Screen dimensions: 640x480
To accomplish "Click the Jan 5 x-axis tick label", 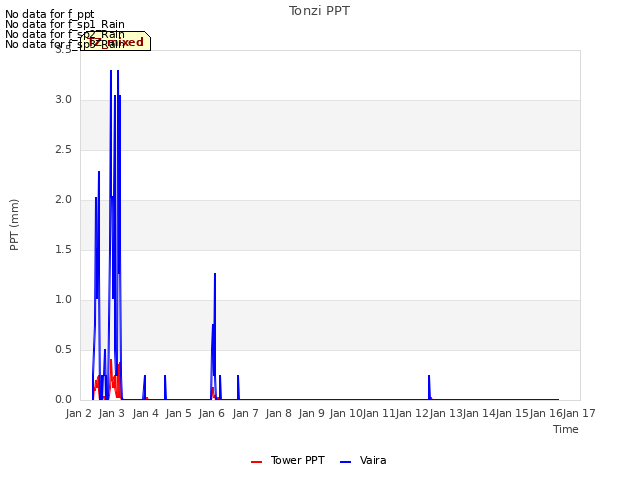I will (179, 413).
